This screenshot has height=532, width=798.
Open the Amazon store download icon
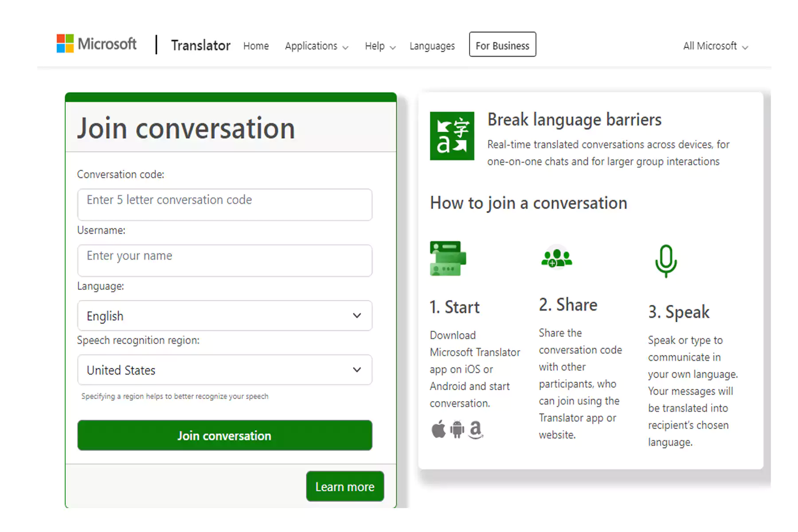coord(476,429)
